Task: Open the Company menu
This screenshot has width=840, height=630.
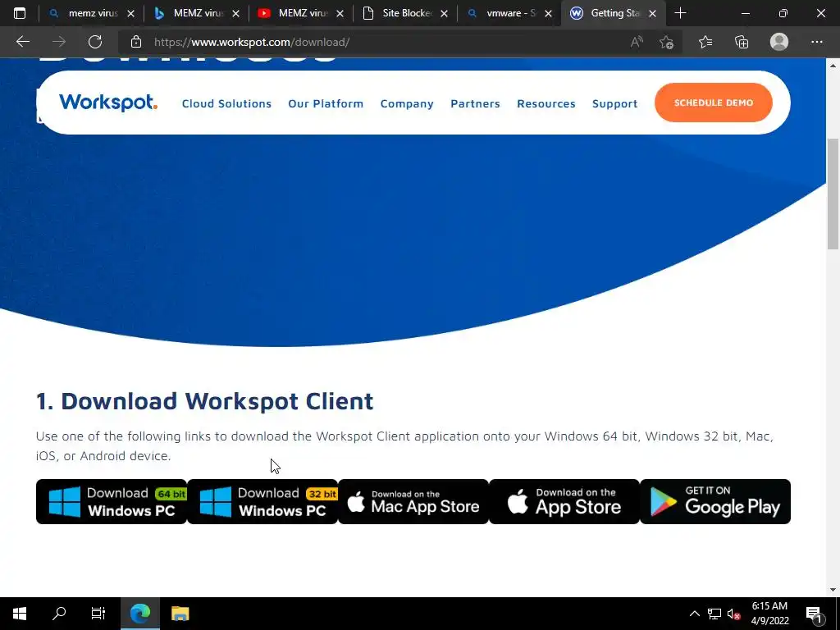Action: click(407, 103)
